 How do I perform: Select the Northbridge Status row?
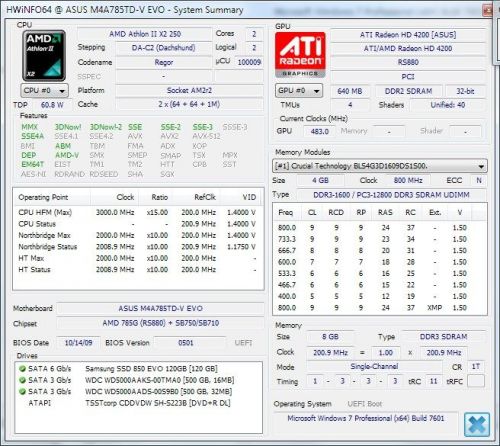coord(138,247)
